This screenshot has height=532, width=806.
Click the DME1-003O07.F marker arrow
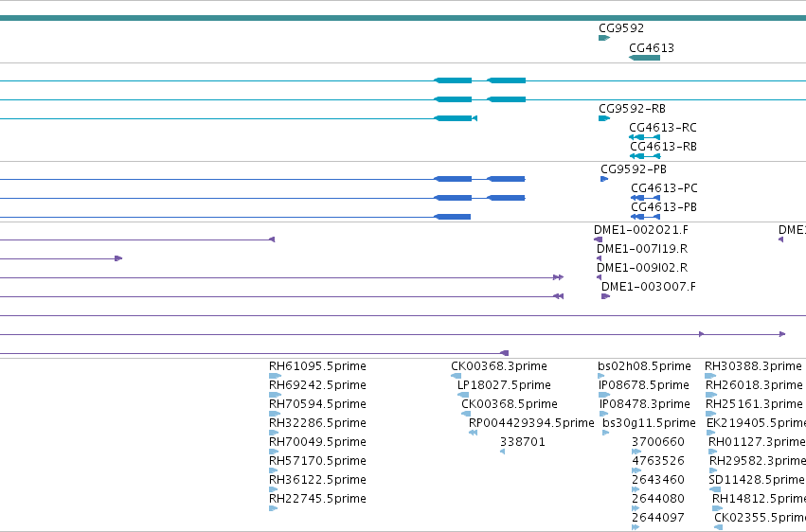coord(605,296)
